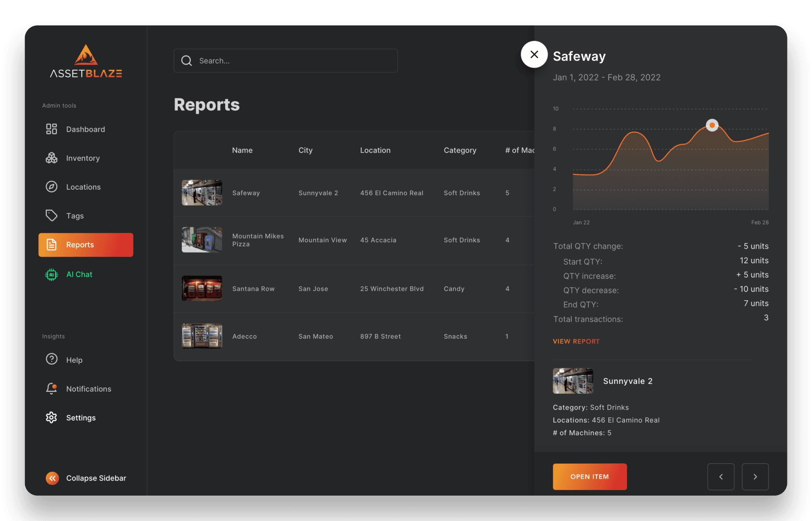Click the Notifications bell icon
Viewport: 812px width, 521px height.
pos(51,388)
